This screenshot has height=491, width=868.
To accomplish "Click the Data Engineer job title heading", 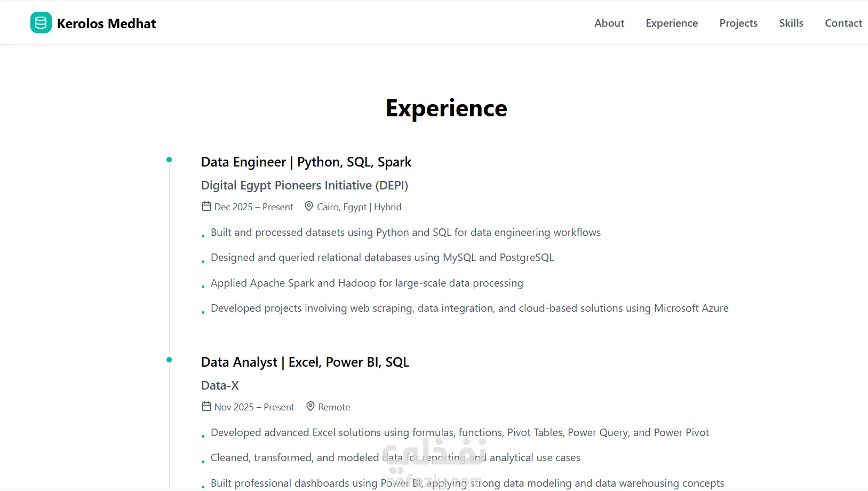I will click(306, 162).
